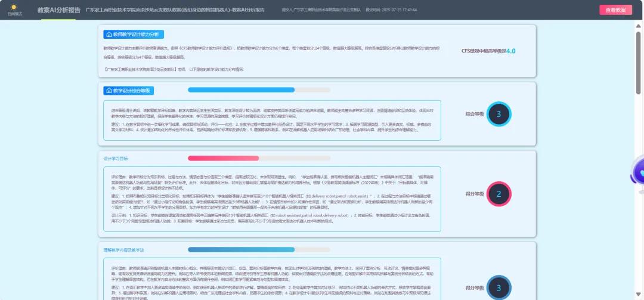Click the 理解教学内容及教学法 progress bar

pos(259,249)
